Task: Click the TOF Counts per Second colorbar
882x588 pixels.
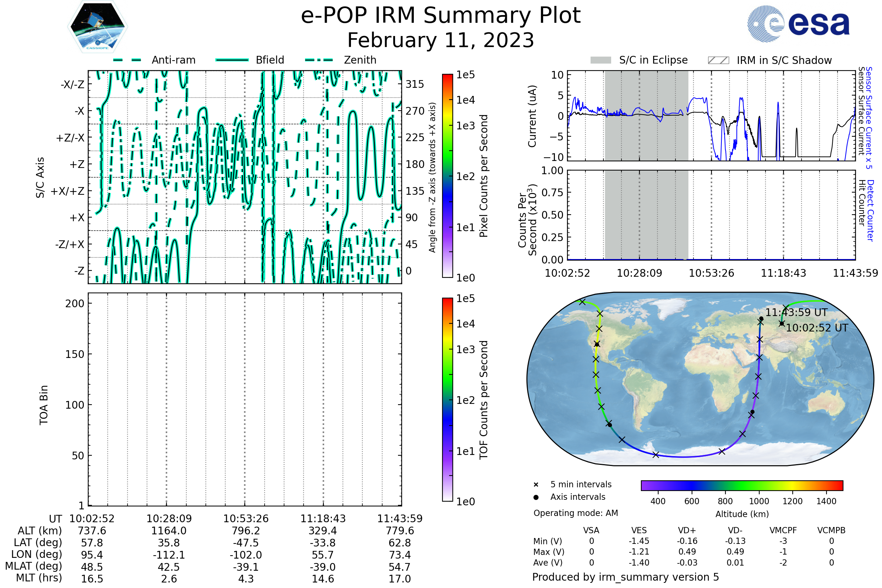Action: tap(448, 400)
